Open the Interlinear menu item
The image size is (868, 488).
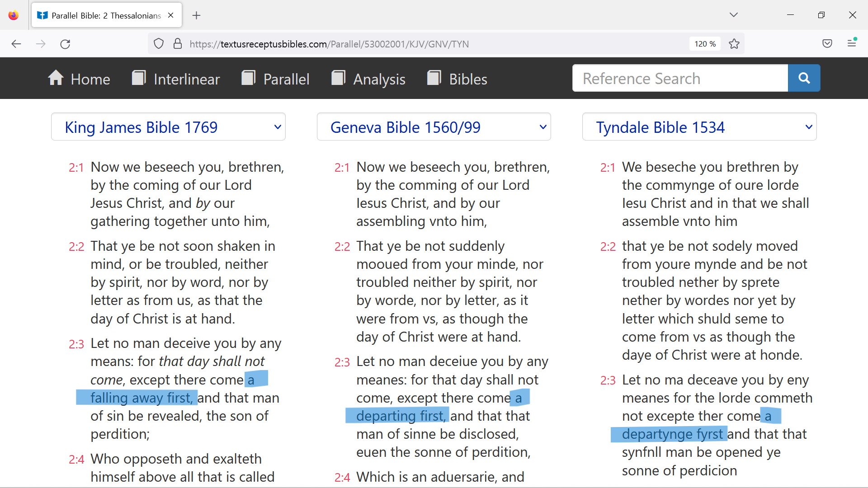point(187,79)
